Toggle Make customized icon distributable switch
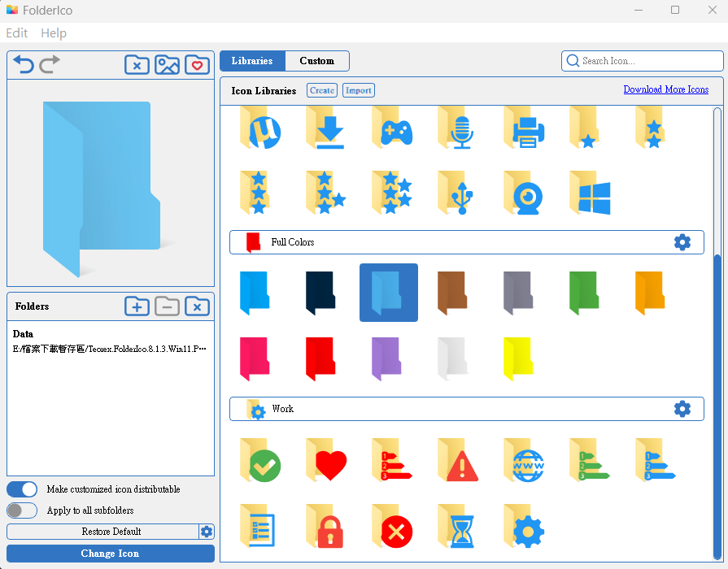Screen dimensions: 728x569 [x=22, y=489]
